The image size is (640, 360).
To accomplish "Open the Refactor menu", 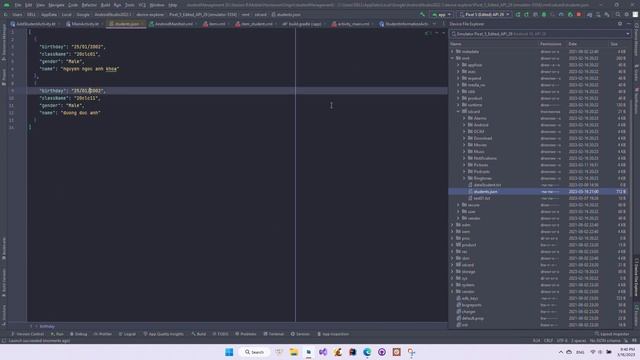I will (89, 5).
